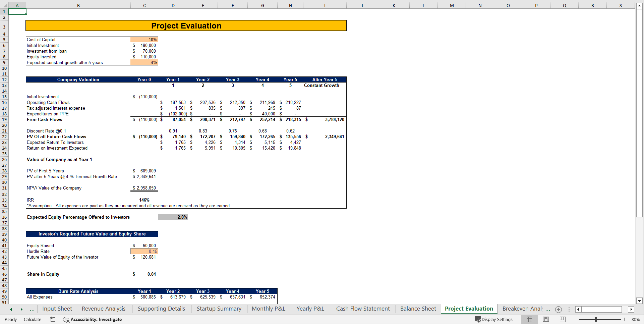644x324 pixels.
Task: Add a new worksheet with the plus button
Action: coord(558,309)
